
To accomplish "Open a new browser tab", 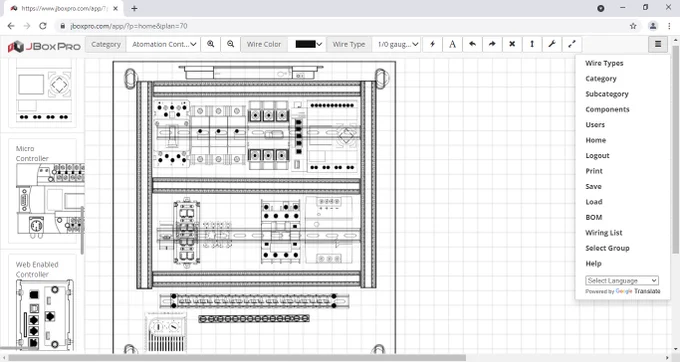I will (134, 8).
